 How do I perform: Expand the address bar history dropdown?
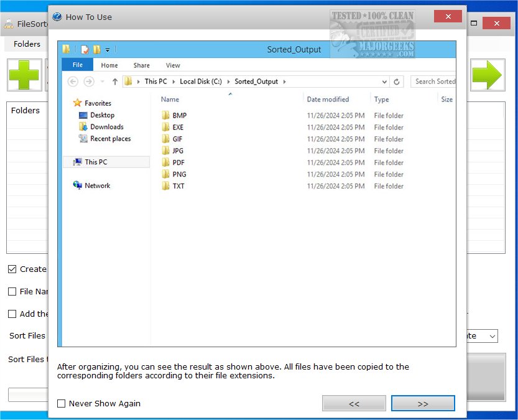coord(384,82)
